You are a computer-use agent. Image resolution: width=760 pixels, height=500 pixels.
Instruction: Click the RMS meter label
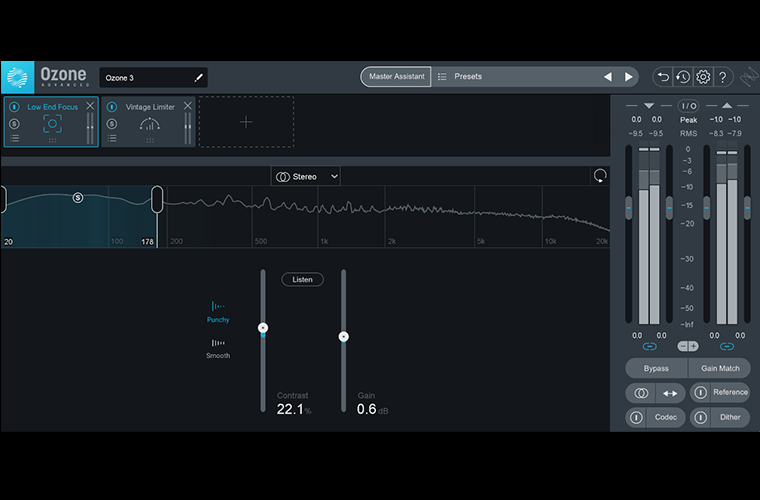688,133
